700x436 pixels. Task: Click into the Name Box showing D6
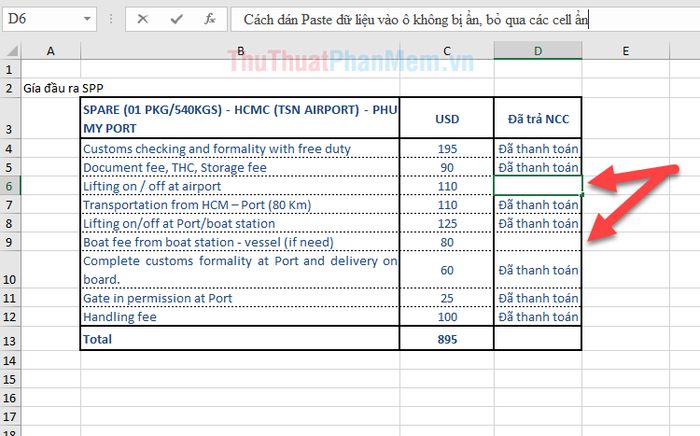[42, 19]
